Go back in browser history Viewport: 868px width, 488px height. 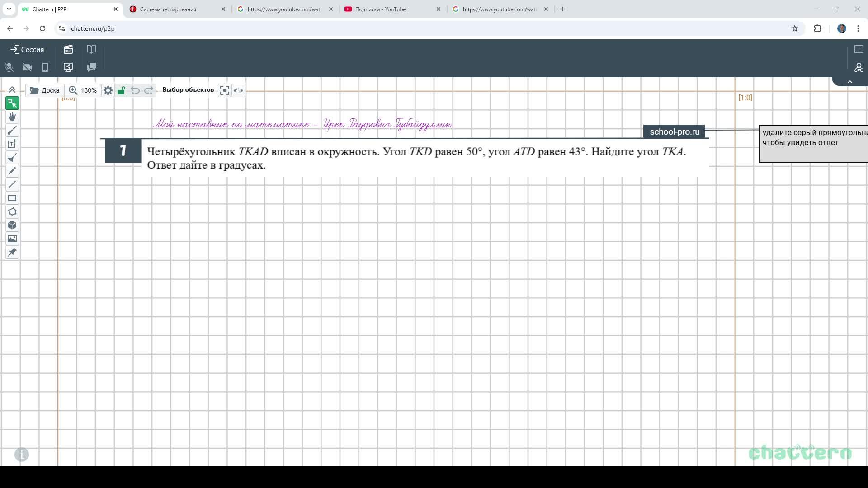tap(10, 28)
